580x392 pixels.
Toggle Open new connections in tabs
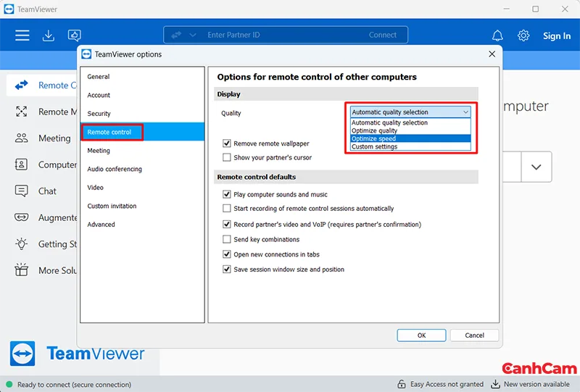pyautogui.click(x=227, y=254)
